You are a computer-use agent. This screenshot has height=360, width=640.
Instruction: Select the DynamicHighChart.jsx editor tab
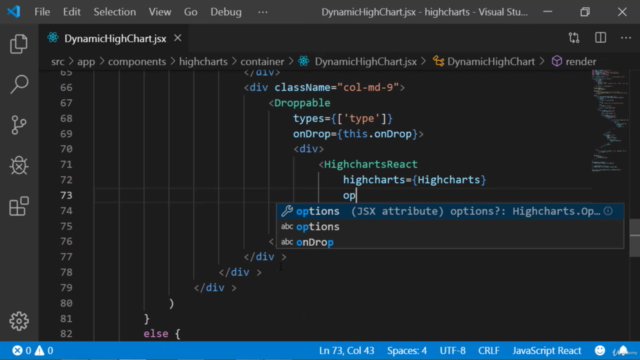pyautogui.click(x=115, y=38)
